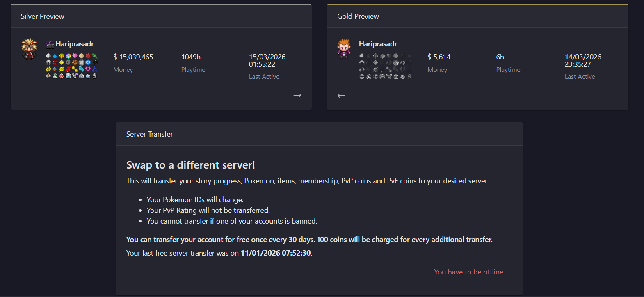Viewport: 644px width, 297px height.
Task: Click the pink heart badge in Silver
Action: pyautogui.click(x=75, y=56)
